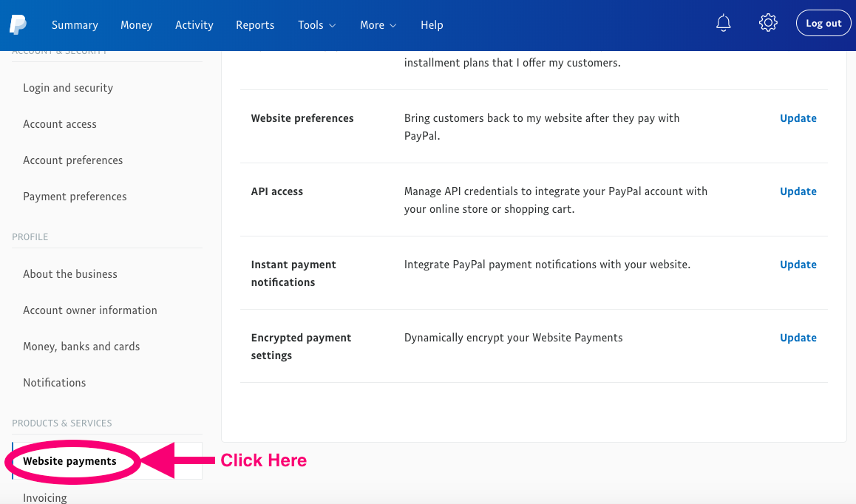856x504 pixels.
Task: Update Website preferences
Action: click(x=798, y=118)
